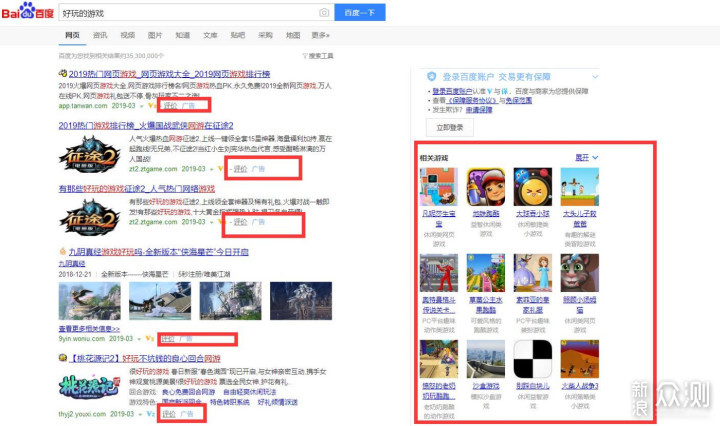
Task: Click the 特色转职系统 sub-link
Action: (x=230, y=402)
